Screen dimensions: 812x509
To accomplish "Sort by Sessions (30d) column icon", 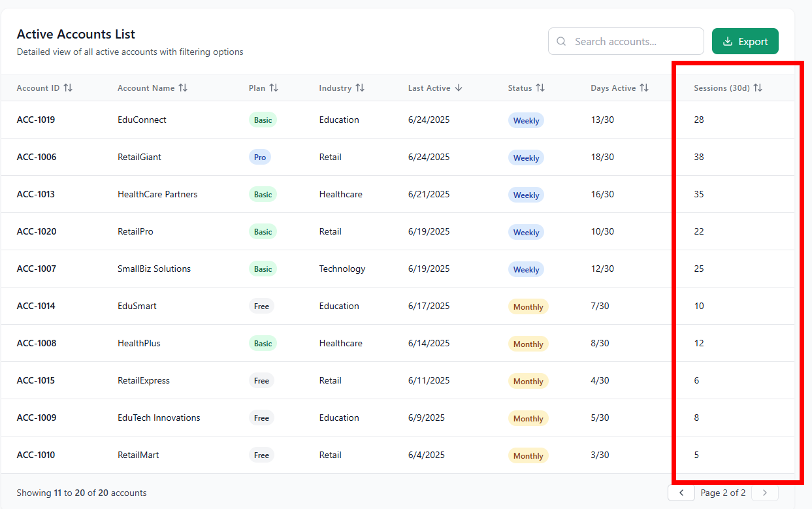I will (758, 88).
